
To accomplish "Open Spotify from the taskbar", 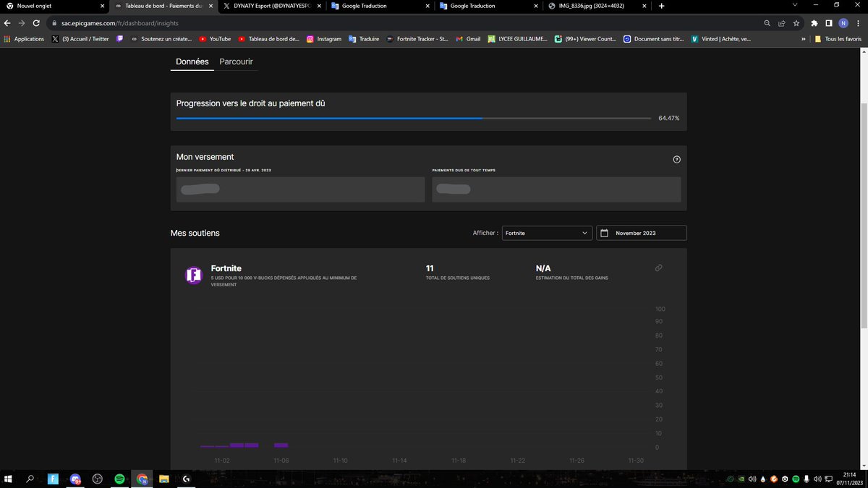I will (x=119, y=479).
